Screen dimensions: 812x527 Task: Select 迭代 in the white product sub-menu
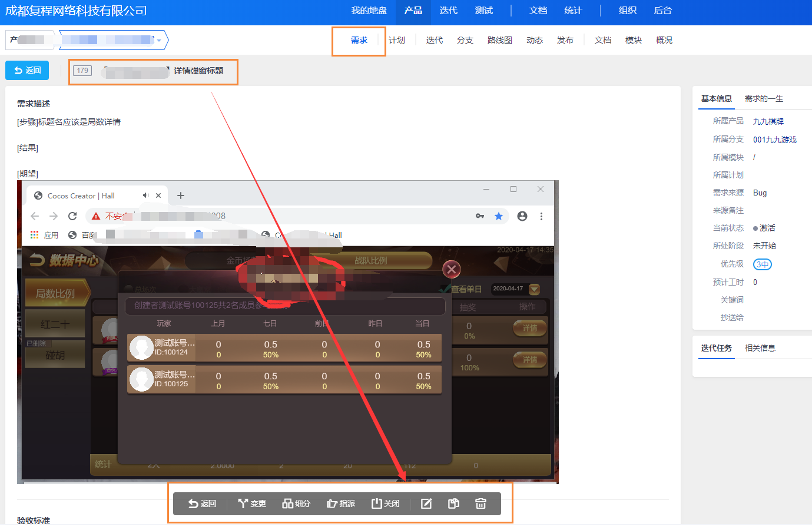(435, 40)
